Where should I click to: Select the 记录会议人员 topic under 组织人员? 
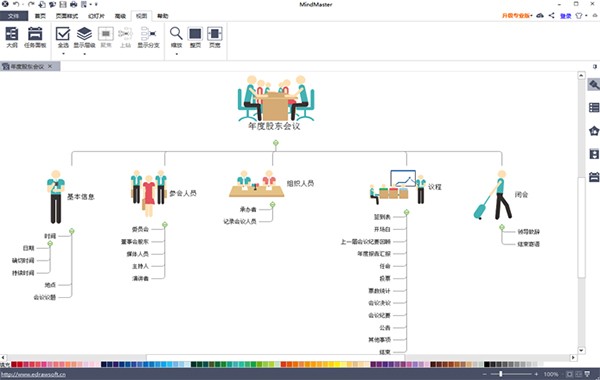pos(240,221)
